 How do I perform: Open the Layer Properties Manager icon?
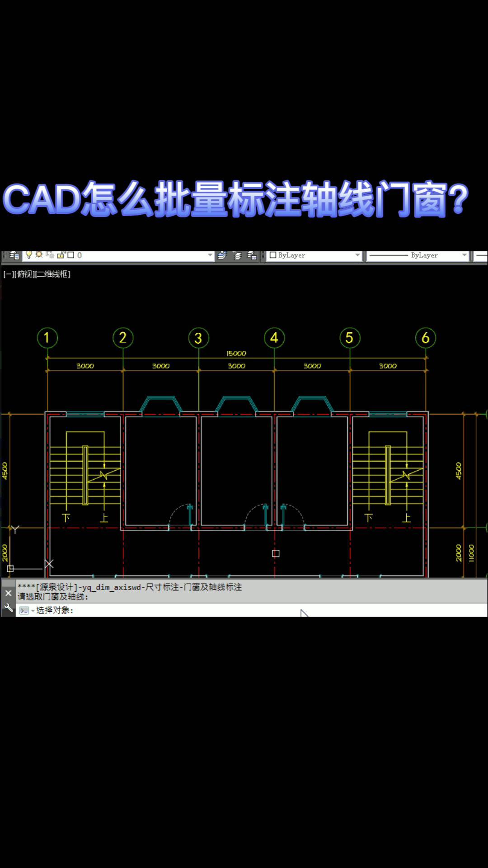[x=14, y=255]
